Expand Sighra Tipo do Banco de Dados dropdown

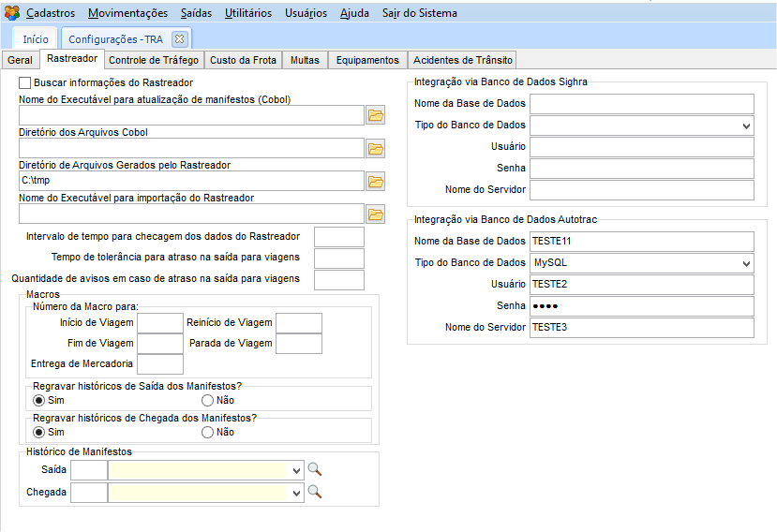click(x=746, y=126)
